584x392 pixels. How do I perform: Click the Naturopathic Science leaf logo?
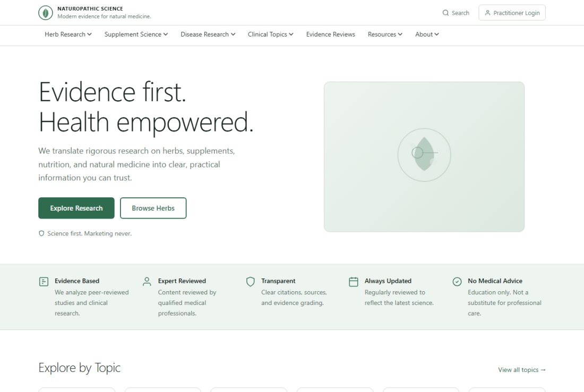click(x=46, y=13)
